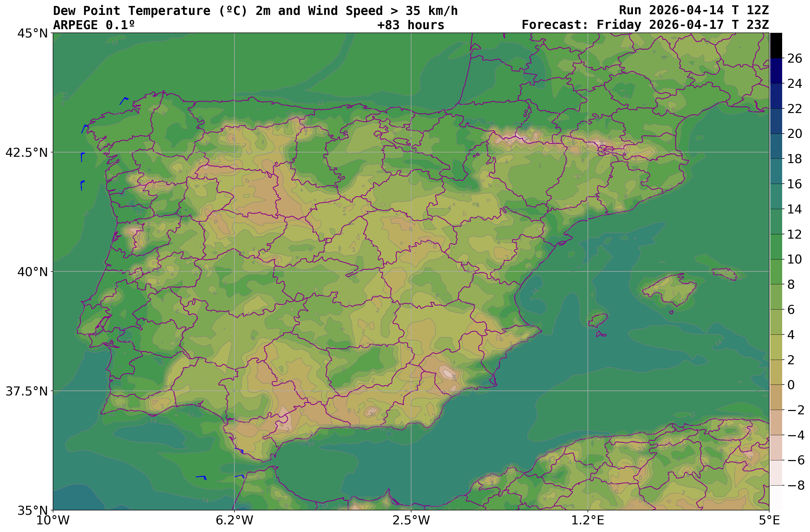Image resolution: width=810 pixels, height=532 pixels.
Task: Click the 5°E longitude axis label
Action: point(769,520)
